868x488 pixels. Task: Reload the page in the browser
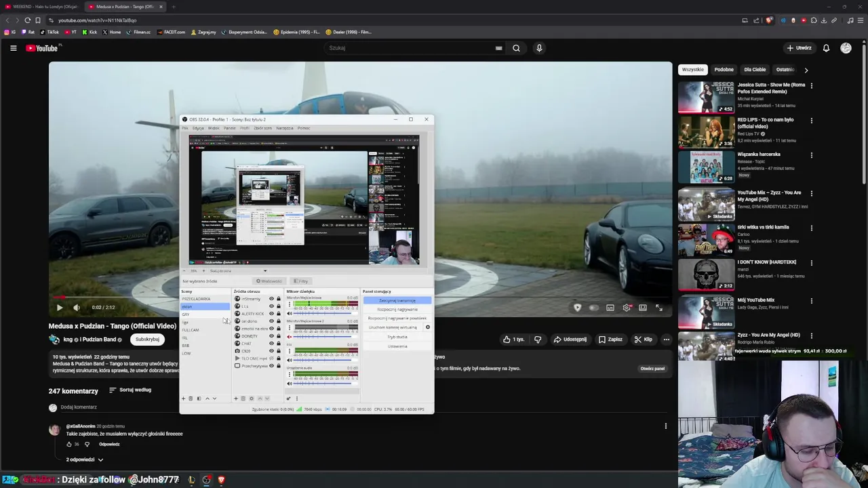coord(28,20)
